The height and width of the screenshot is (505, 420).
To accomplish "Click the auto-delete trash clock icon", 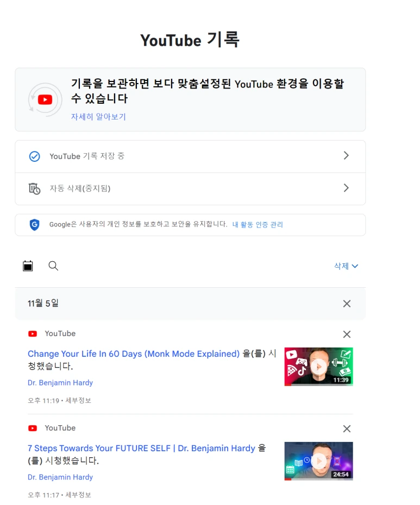I will point(34,189).
